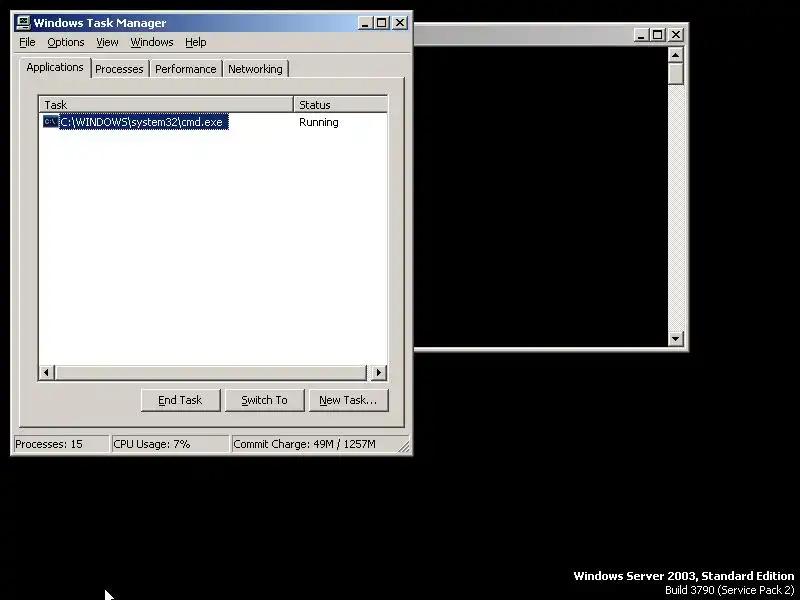800x600 pixels.
Task: Close the command prompt window behind
Action: (676, 35)
